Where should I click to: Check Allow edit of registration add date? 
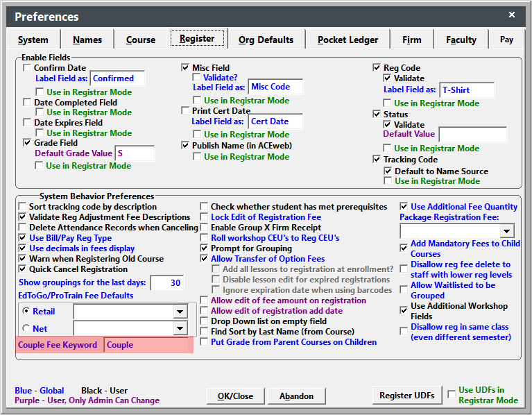tap(204, 310)
